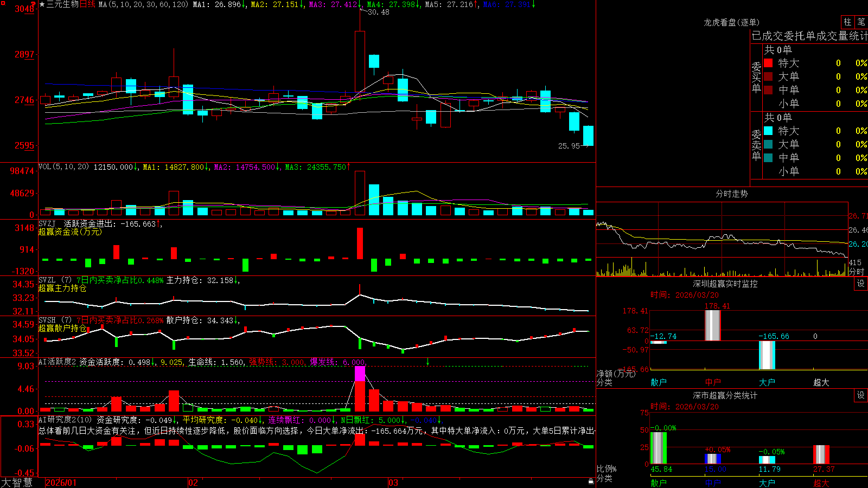Click 超赢资金流(万元) label
The width and height of the screenshot is (868, 488).
(70, 232)
